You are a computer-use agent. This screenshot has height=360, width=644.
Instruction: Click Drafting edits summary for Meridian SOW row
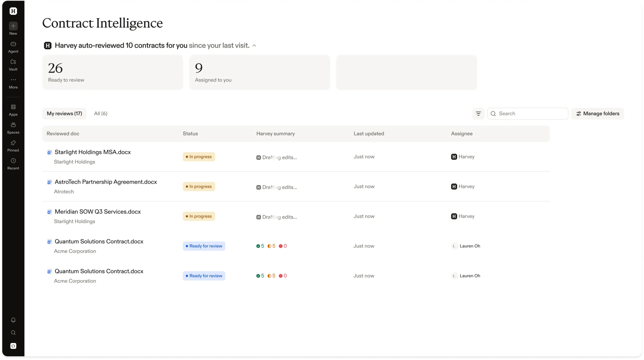pyautogui.click(x=277, y=217)
